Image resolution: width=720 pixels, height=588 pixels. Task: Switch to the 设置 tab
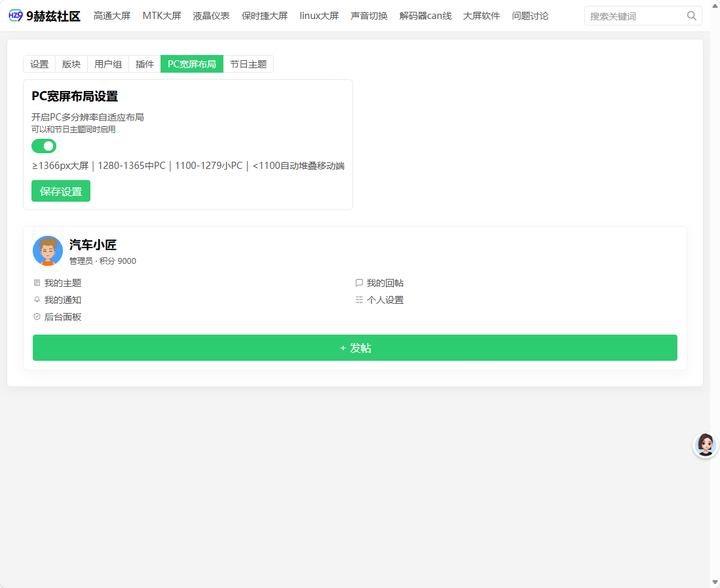[x=39, y=64]
